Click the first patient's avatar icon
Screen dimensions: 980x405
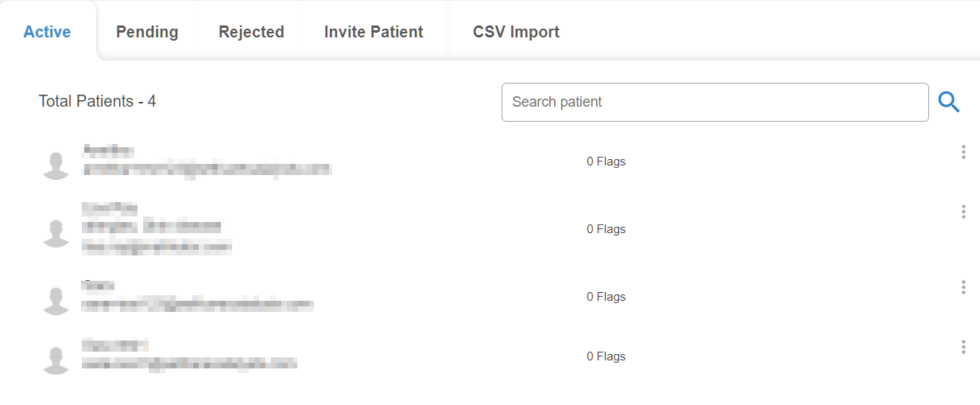[x=56, y=165]
